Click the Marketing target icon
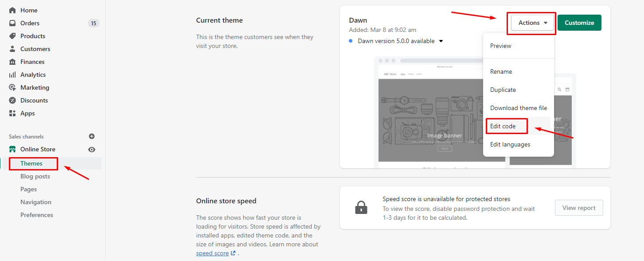 click(12, 87)
